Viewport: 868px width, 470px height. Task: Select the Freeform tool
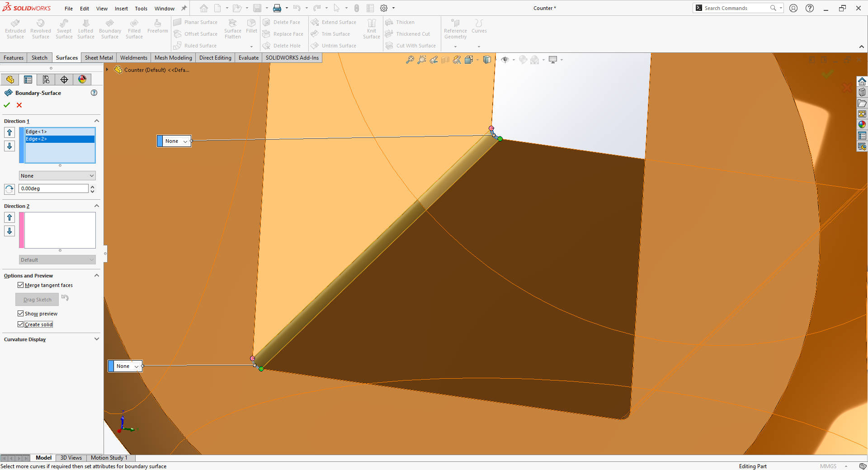pos(157,26)
